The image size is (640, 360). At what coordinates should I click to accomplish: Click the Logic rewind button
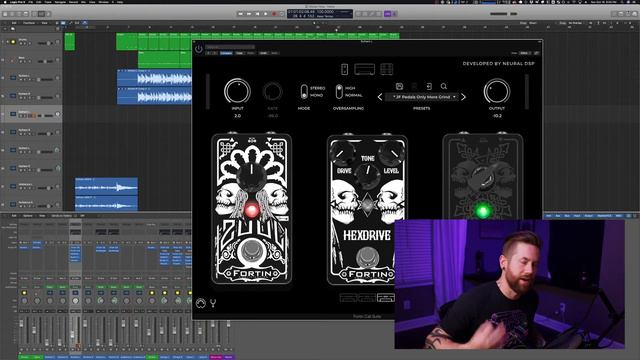point(240,14)
